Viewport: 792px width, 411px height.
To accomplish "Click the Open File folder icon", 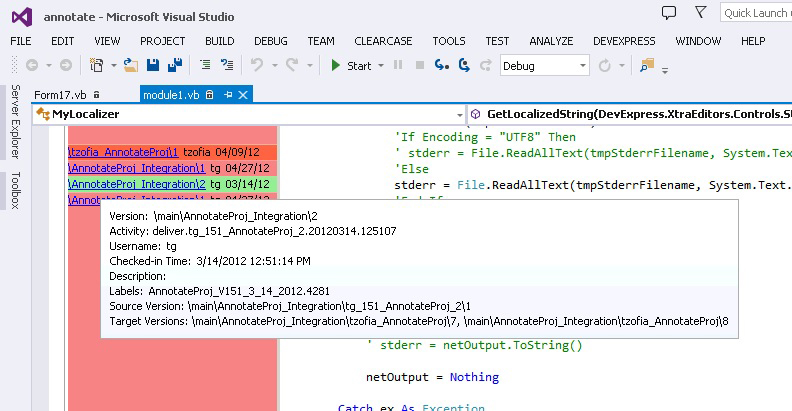I will point(130,65).
